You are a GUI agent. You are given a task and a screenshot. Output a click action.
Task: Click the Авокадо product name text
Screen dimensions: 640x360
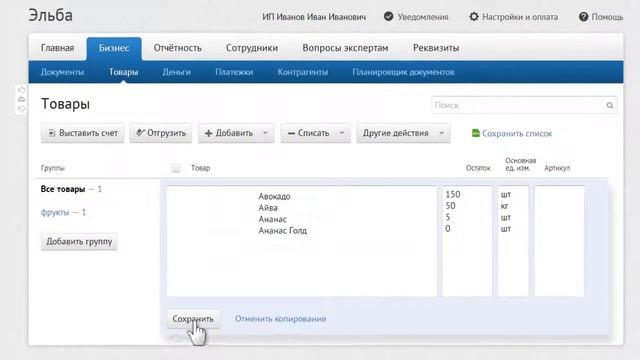coord(274,196)
